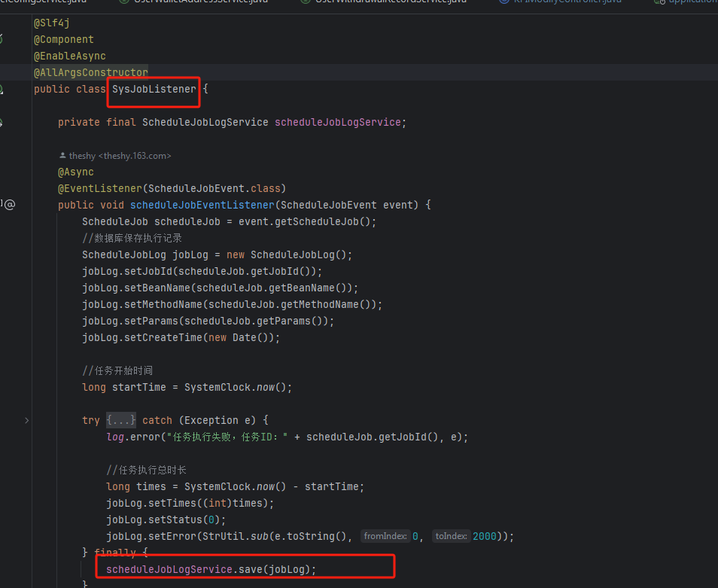The height and width of the screenshot is (588, 718).
Task: Click catch (Exception e) clause
Action: pos(199,420)
